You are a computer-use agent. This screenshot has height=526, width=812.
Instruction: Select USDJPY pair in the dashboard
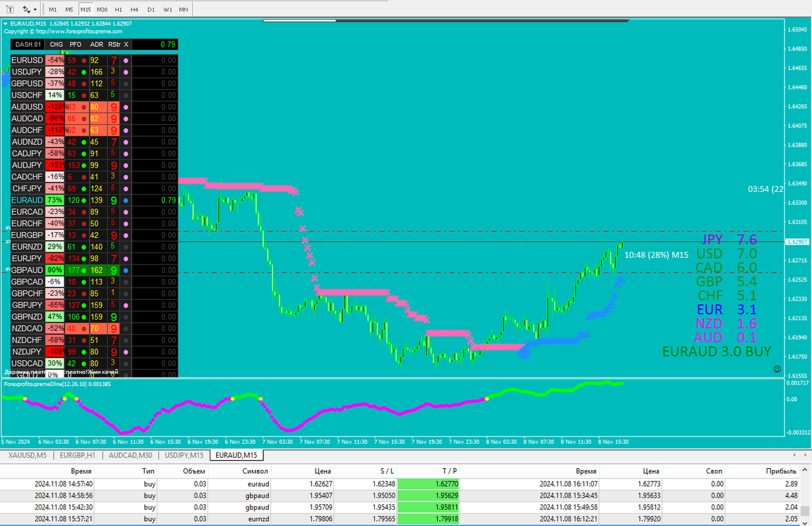click(x=27, y=72)
